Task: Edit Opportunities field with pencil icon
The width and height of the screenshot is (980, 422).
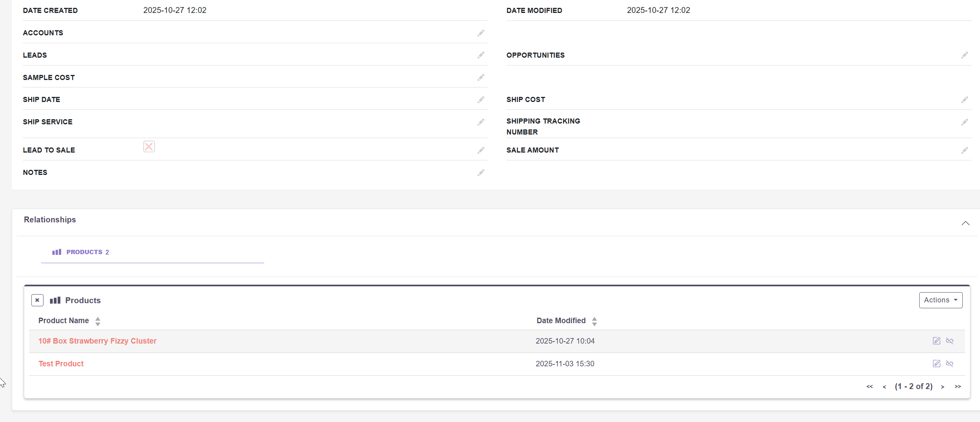Action: (x=964, y=55)
